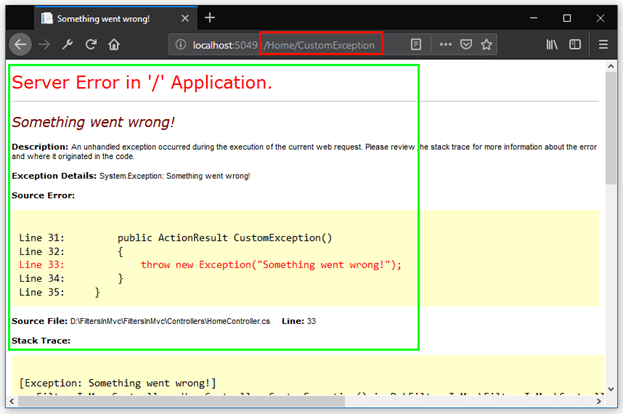This screenshot has width=623, height=414.
Task: Click the browser Back arrow button
Action: pyautogui.click(x=19, y=44)
